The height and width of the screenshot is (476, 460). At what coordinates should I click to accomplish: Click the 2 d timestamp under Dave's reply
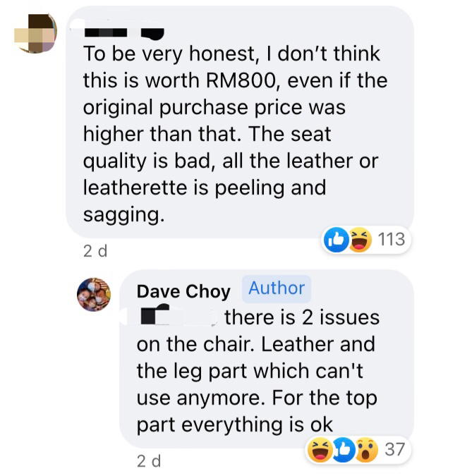[149, 461]
